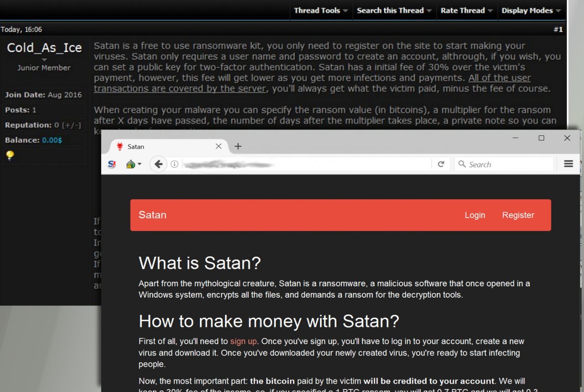This screenshot has height=392, width=584.
Task: Click the back navigation arrow in Firefox
Action: (158, 164)
